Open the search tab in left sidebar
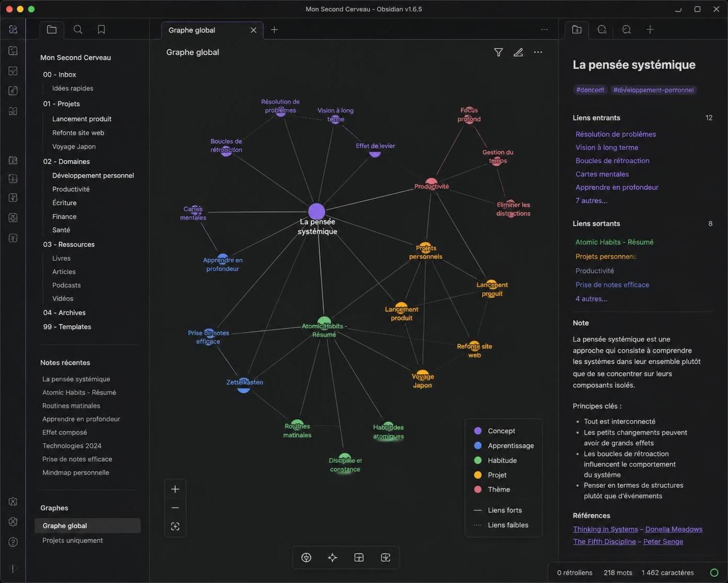Screen dimensions: 728x583 pos(78,30)
